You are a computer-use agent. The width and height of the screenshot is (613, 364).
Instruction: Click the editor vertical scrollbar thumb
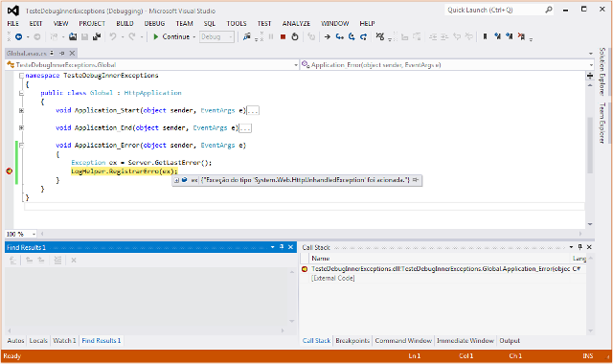tap(590, 145)
